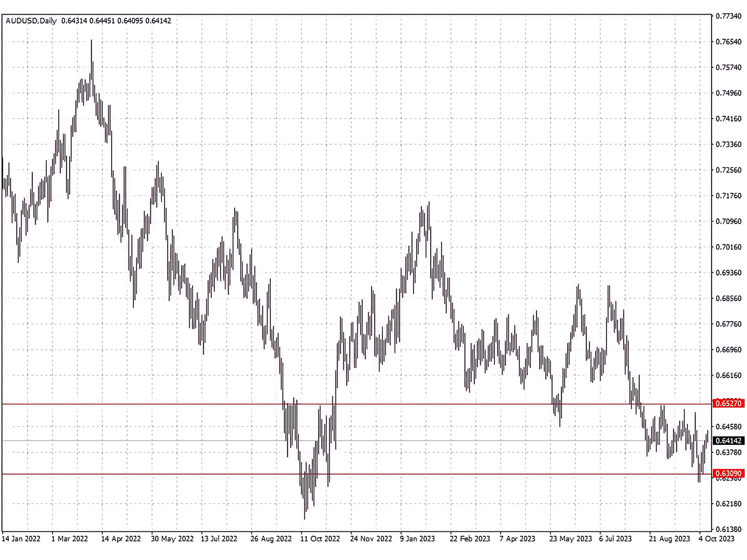Click the 0.61380 price axis label

click(x=729, y=528)
